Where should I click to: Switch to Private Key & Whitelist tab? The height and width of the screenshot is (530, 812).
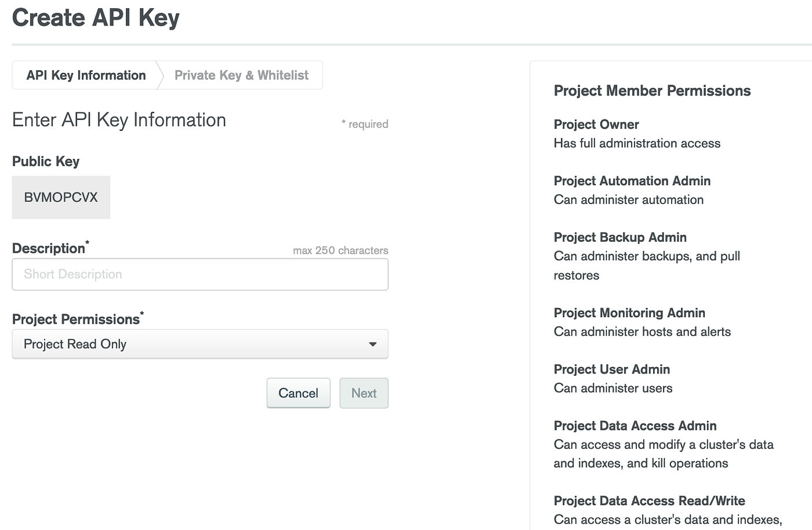(x=241, y=75)
